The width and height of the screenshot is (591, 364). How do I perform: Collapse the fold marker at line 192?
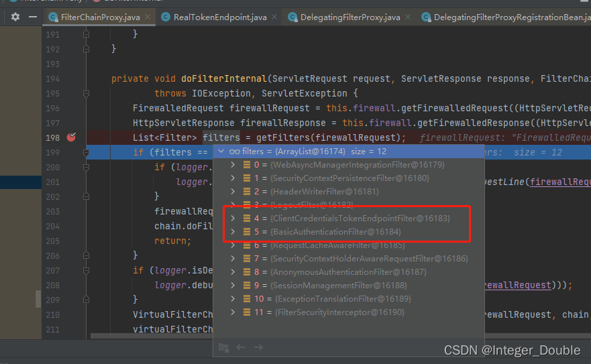coord(86,49)
